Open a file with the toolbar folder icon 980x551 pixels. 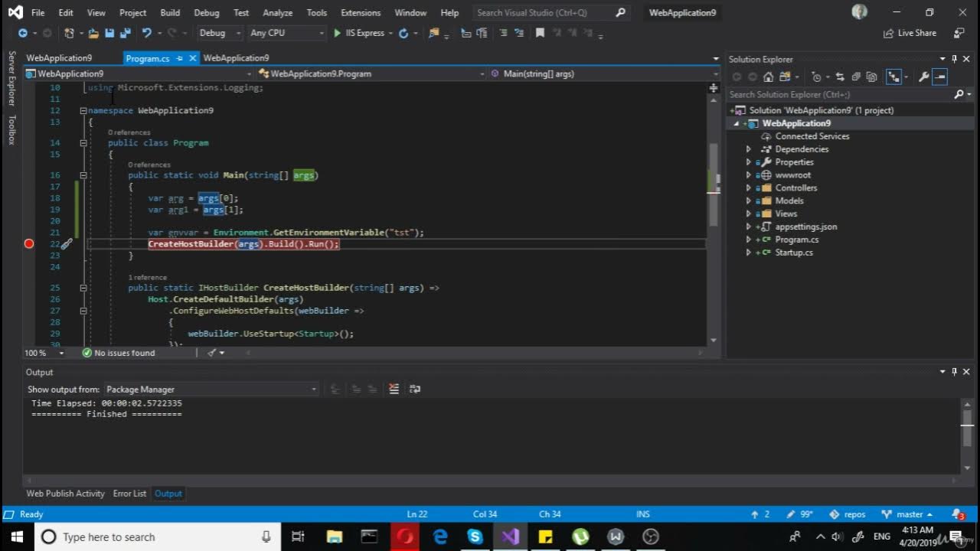93,33
